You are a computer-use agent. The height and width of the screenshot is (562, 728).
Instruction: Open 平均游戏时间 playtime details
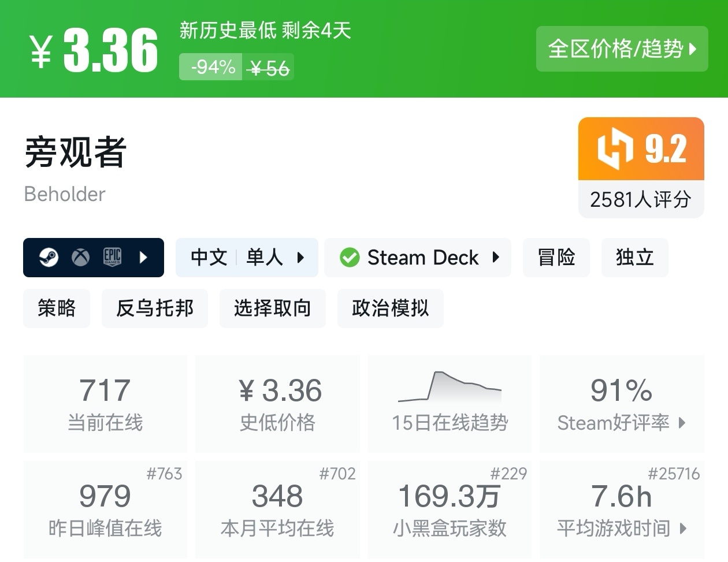[x=622, y=528]
